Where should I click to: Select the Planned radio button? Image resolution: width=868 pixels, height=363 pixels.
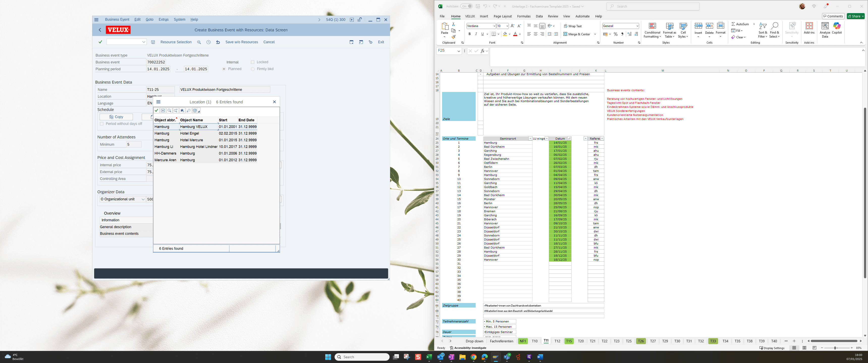pyautogui.click(x=224, y=69)
